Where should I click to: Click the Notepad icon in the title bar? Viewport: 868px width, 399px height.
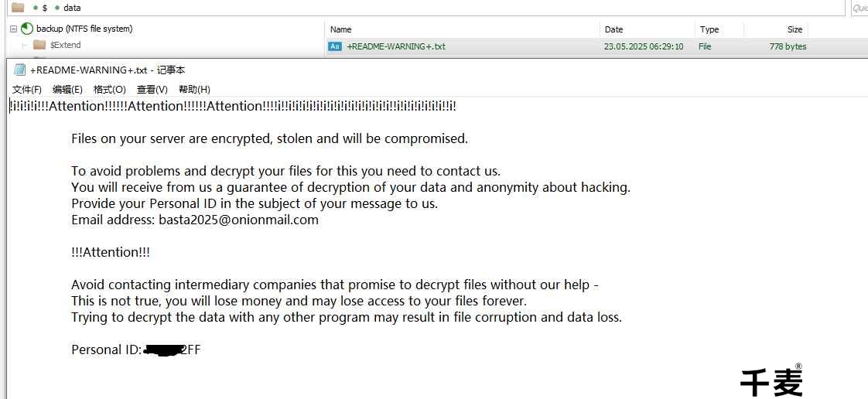pyautogui.click(x=19, y=70)
